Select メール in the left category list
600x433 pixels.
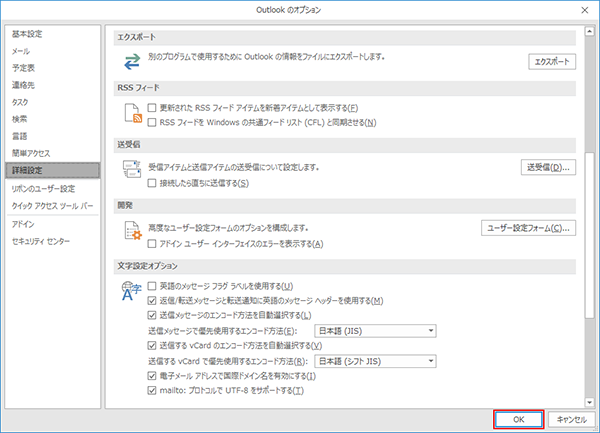[x=21, y=50]
